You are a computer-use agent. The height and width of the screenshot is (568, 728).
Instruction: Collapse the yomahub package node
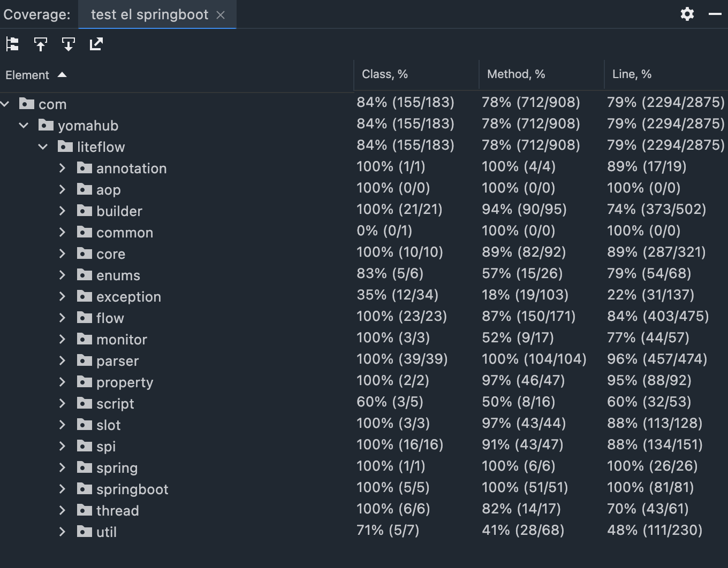[x=24, y=125]
